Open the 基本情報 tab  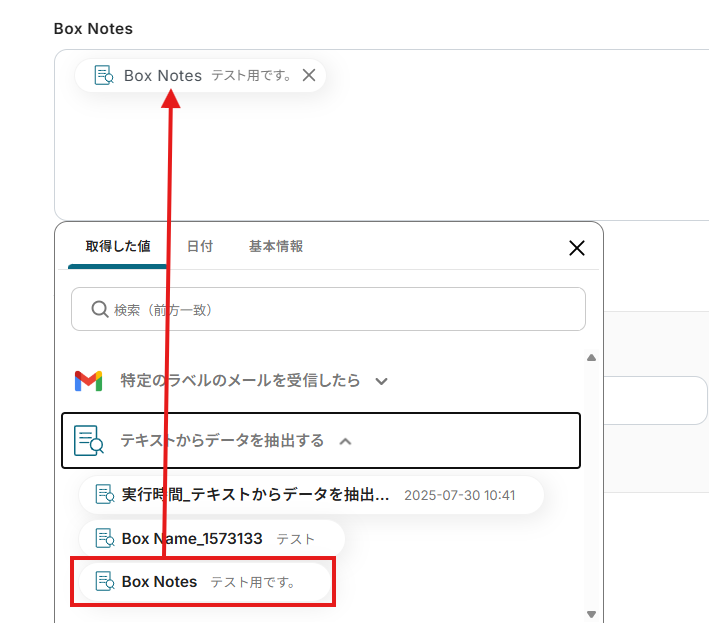[276, 246]
